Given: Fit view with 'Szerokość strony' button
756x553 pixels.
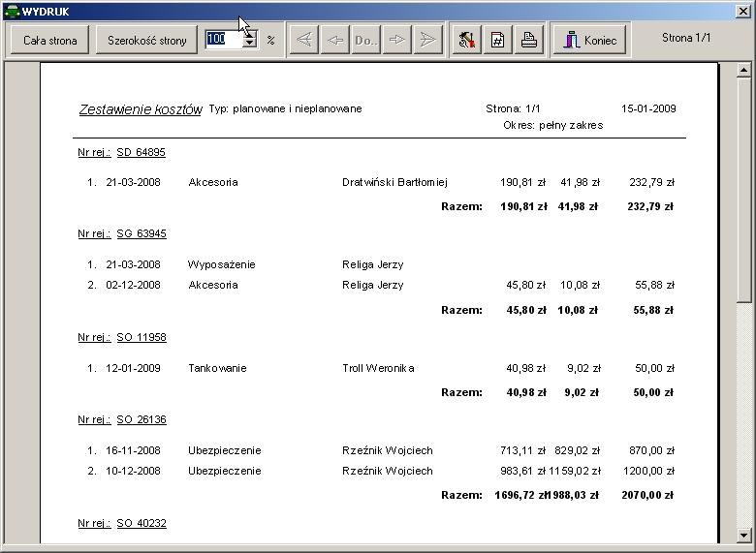Looking at the screenshot, I should tap(146, 40).
